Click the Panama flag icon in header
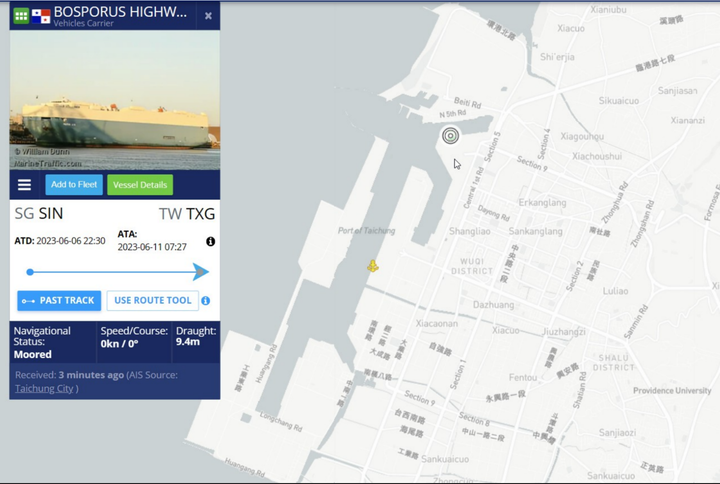Screen dimensions: 720x484 [x=41, y=16]
